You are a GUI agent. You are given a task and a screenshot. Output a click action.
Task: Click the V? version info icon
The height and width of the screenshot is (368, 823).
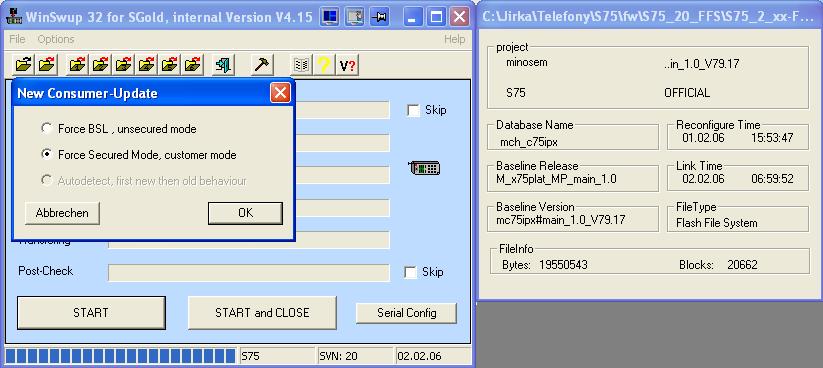(347, 65)
